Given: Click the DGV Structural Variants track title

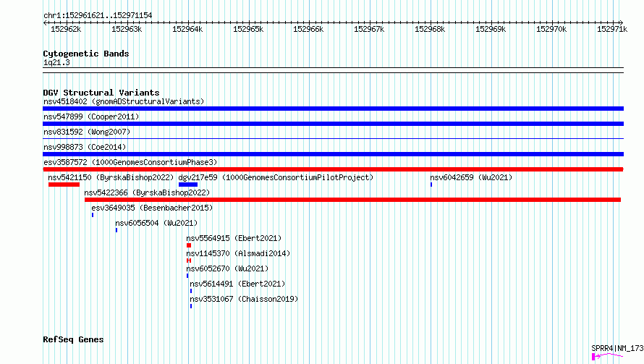Looking at the screenshot, I should pos(101,93).
